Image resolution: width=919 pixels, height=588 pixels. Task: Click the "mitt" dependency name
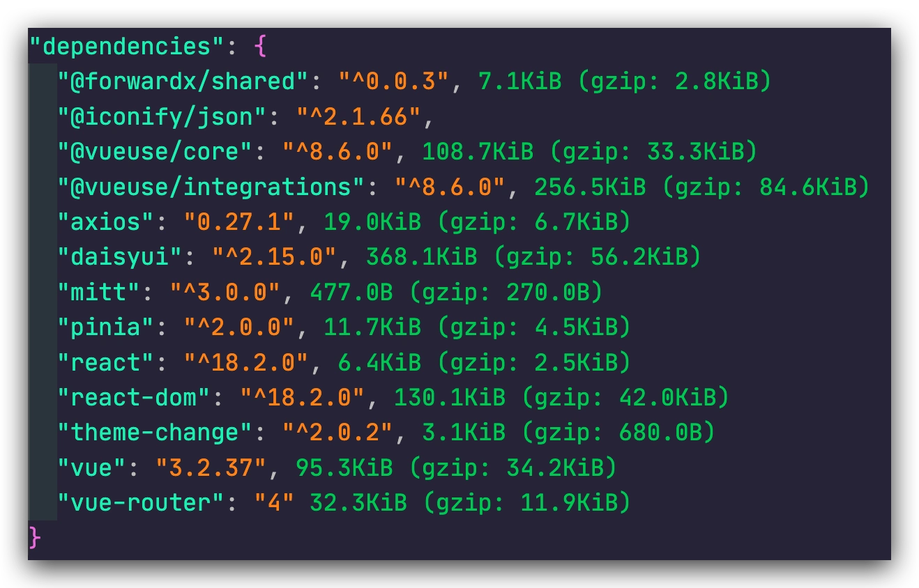tap(99, 292)
